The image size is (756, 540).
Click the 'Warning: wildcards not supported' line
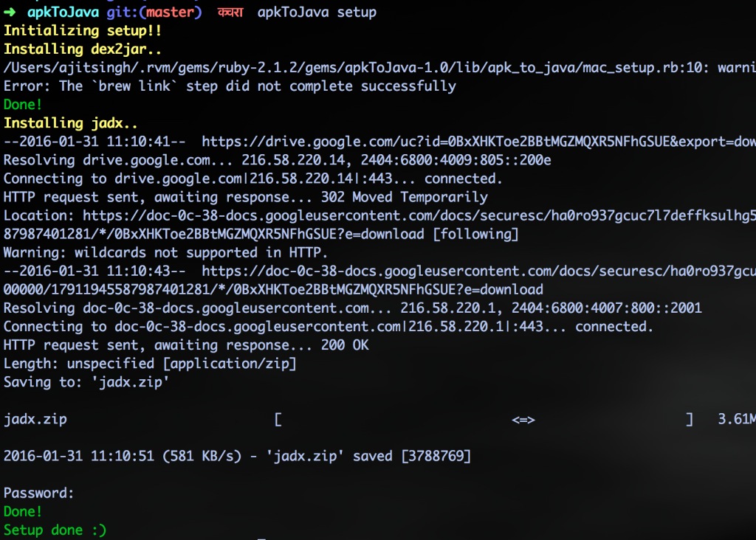pos(165,252)
